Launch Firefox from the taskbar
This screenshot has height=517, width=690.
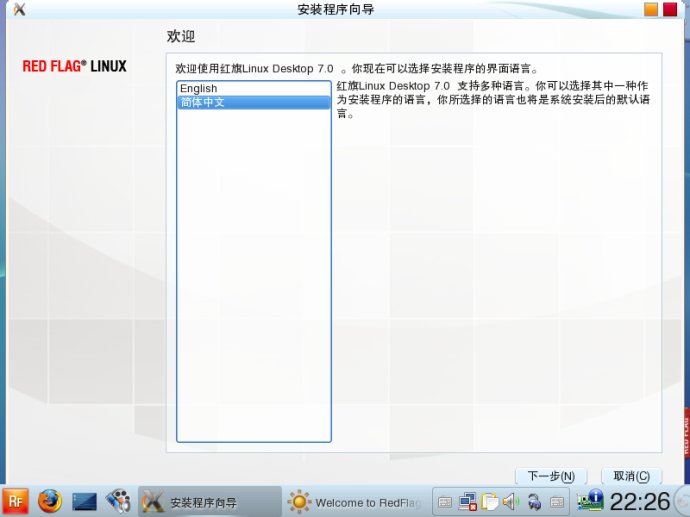49,500
